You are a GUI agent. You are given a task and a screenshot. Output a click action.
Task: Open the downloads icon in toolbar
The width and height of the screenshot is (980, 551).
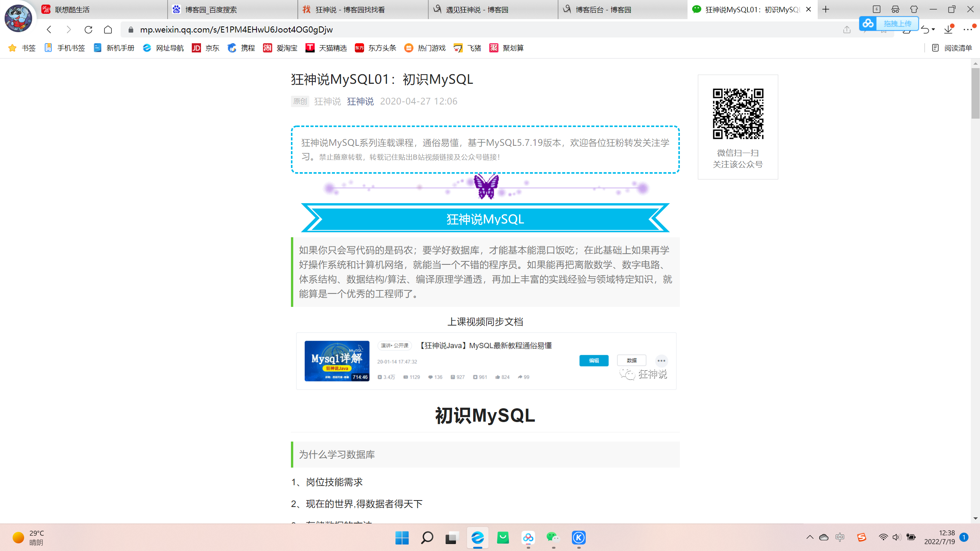click(x=948, y=29)
